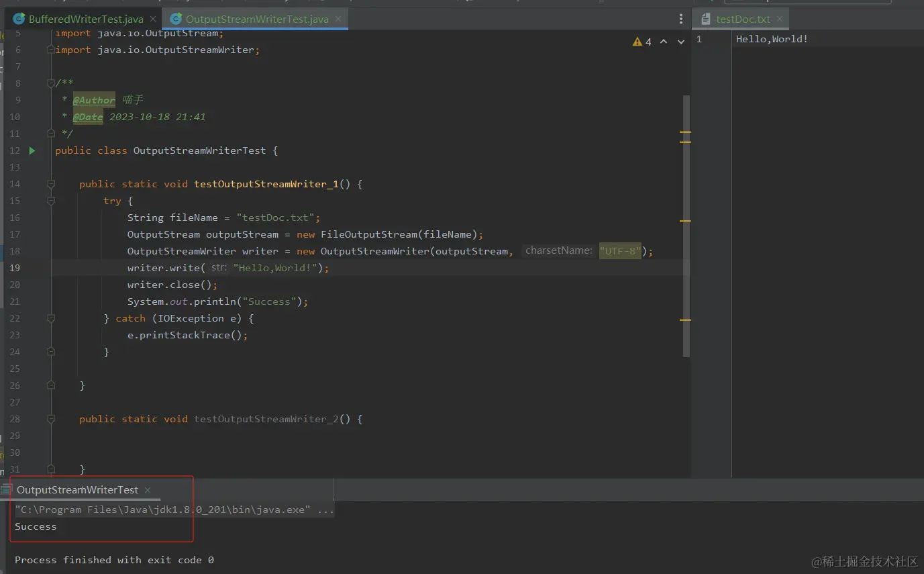Collapse testOutputStreamWriter_1 method at line 14

[51, 184]
